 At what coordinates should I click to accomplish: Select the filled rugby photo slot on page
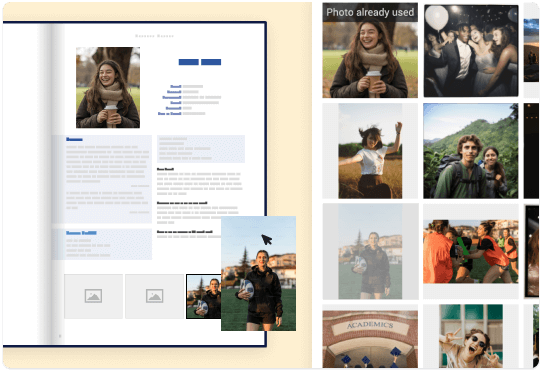coord(204,296)
